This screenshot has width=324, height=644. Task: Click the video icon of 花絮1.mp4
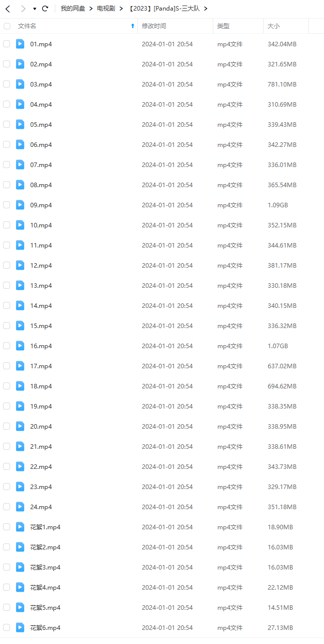point(20,527)
